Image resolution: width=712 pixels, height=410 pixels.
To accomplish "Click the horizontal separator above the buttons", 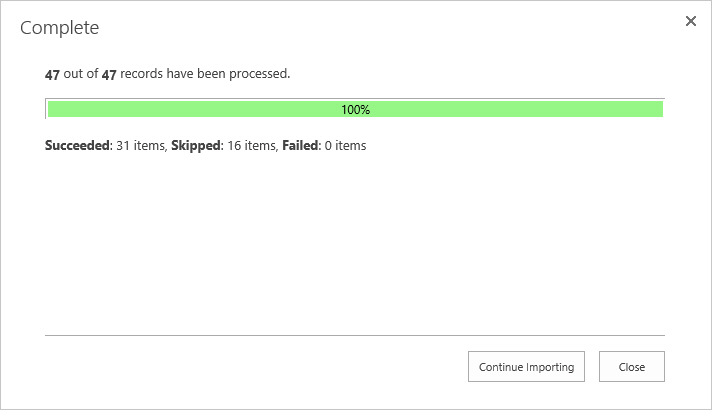I will pyautogui.click(x=355, y=335).
